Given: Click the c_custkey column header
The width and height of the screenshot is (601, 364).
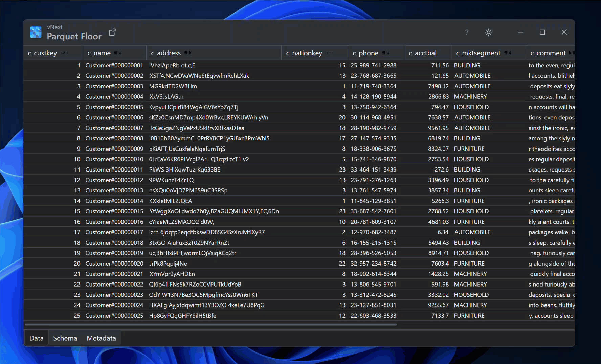Looking at the screenshot, I should [x=42, y=53].
